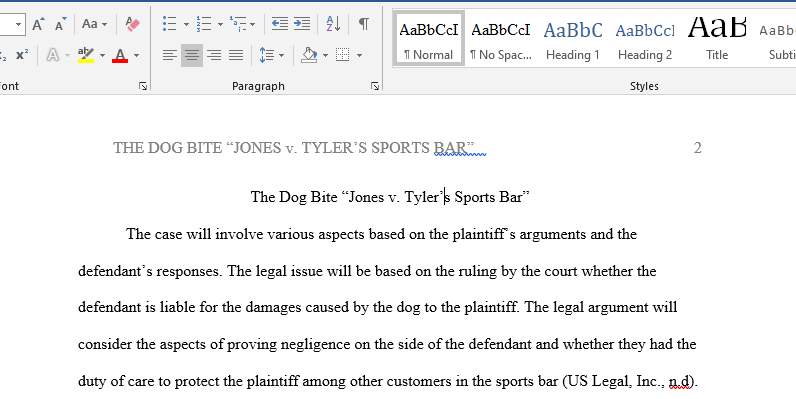The image size is (796, 399).
Task: Sort text with A-Z icon
Action: coord(333,24)
